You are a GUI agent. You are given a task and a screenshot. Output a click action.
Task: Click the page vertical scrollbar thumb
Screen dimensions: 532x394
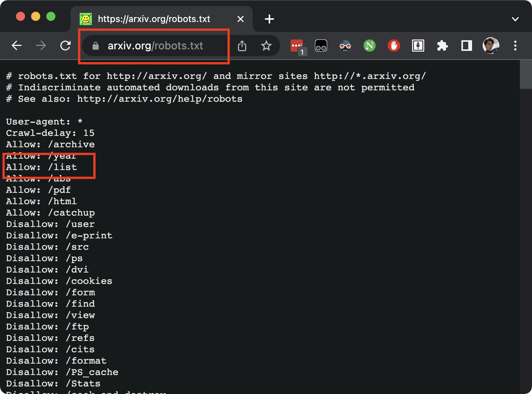pos(526,74)
